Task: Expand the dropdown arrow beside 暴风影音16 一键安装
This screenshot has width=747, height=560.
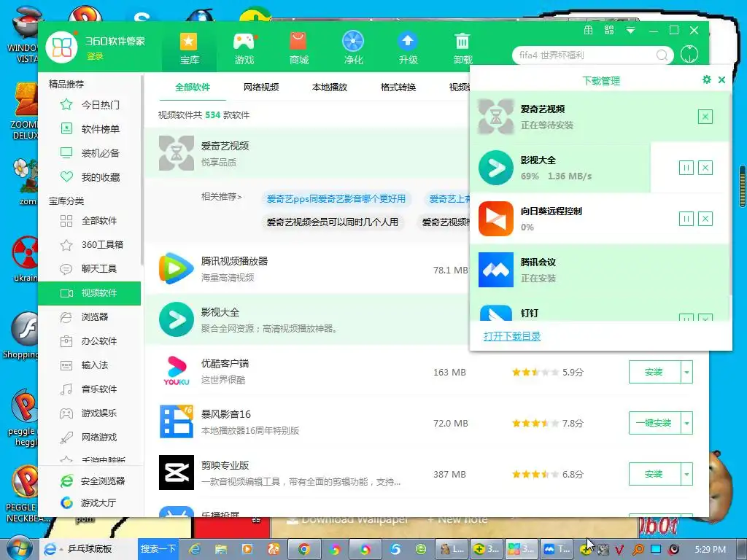Action: [686, 423]
